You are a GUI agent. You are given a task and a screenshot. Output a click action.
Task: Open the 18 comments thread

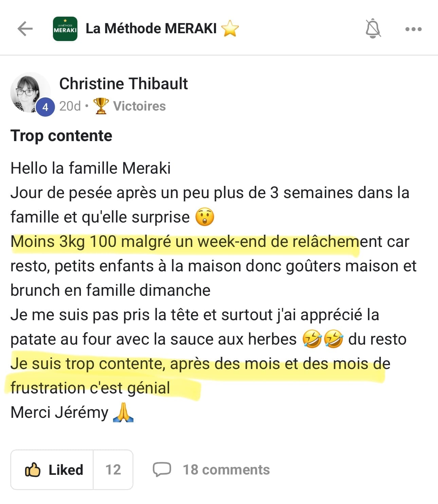pyautogui.click(x=226, y=470)
